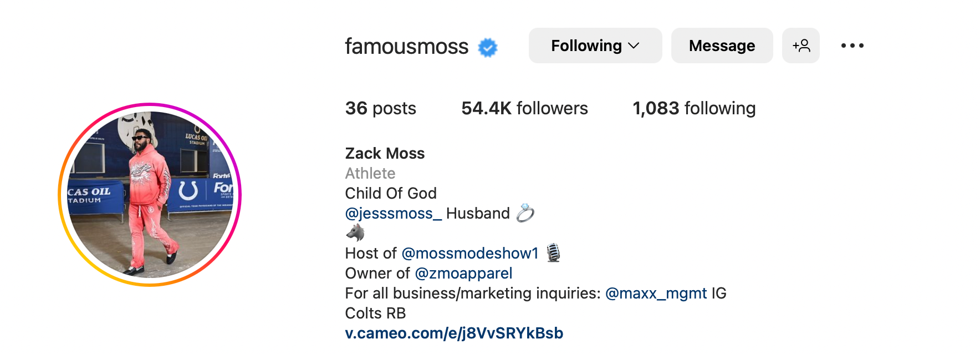Click the Athlete category label

(x=370, y=173)
